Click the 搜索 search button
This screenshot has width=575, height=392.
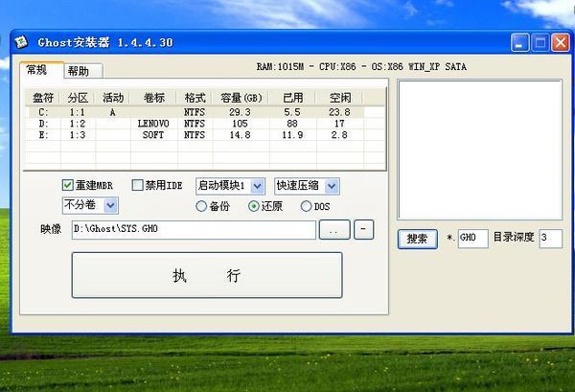pos(417,239)
